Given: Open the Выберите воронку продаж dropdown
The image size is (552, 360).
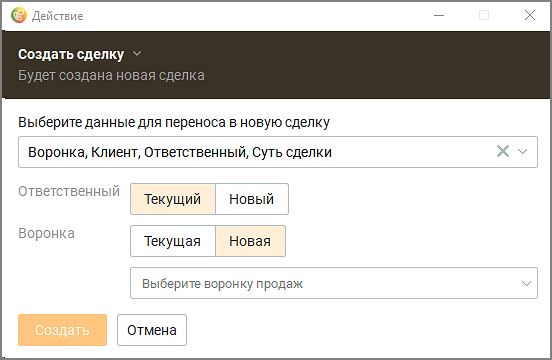Looking at the screenshot, I should pos(334,283).
